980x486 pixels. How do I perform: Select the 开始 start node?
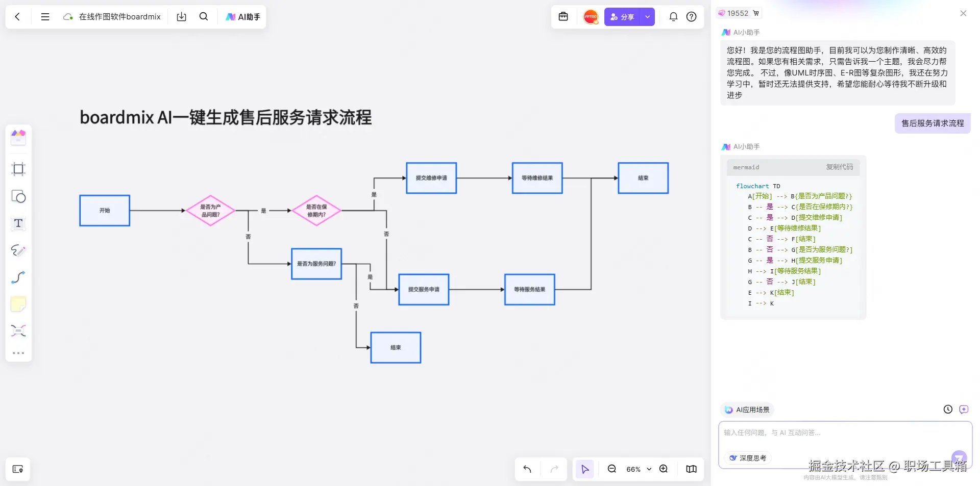tap(105, 211)
